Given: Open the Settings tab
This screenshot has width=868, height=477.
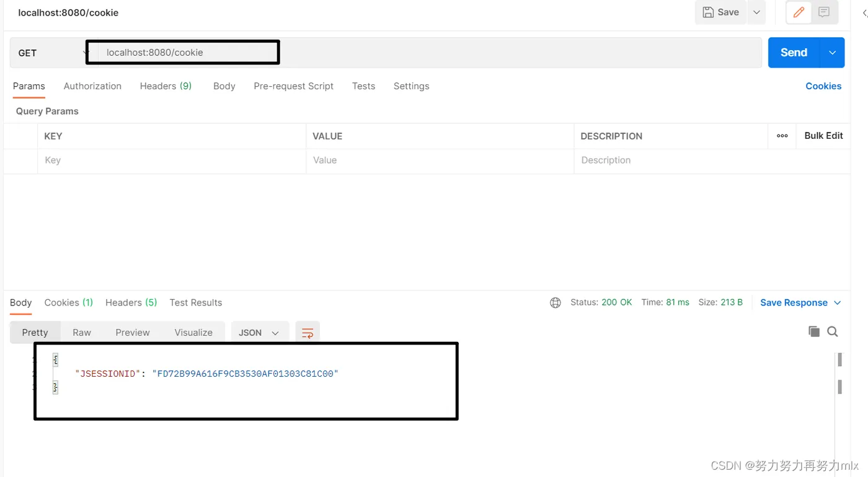Looking at the screenshot, I should 411,86.
